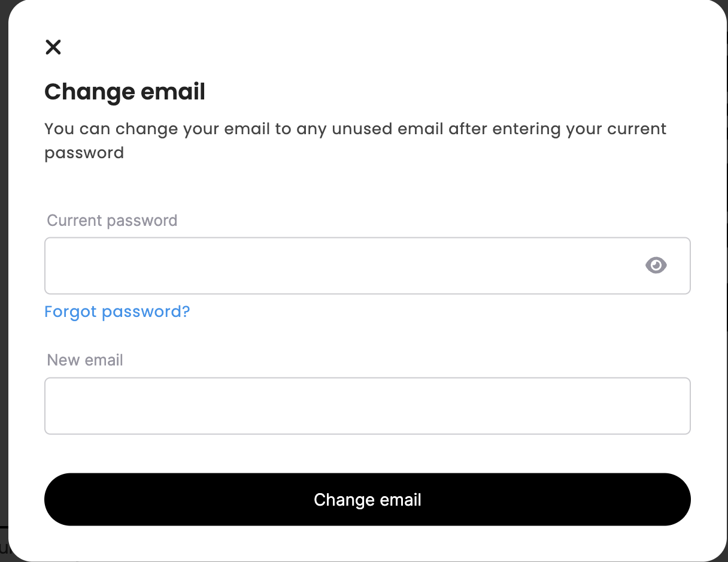Follow the blue Forgot password? hyperlink
The image size is (728, 562).
(x=117, y=312)
